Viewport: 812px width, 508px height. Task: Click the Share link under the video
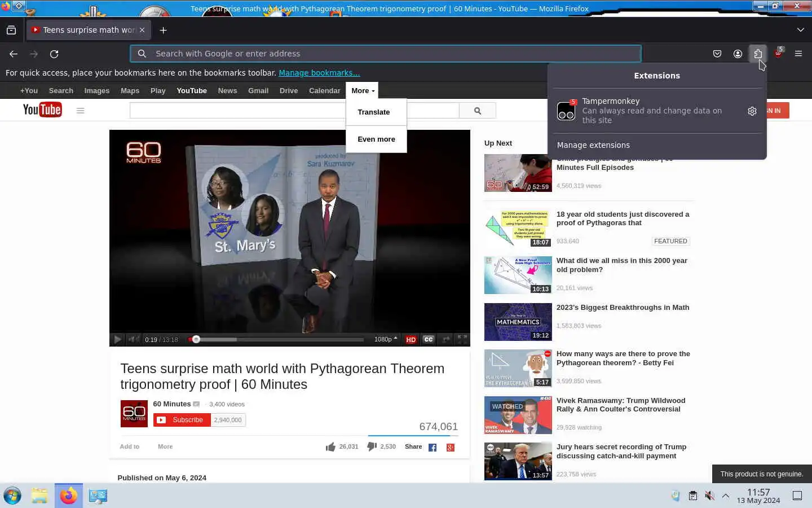[x=413, y=446]
